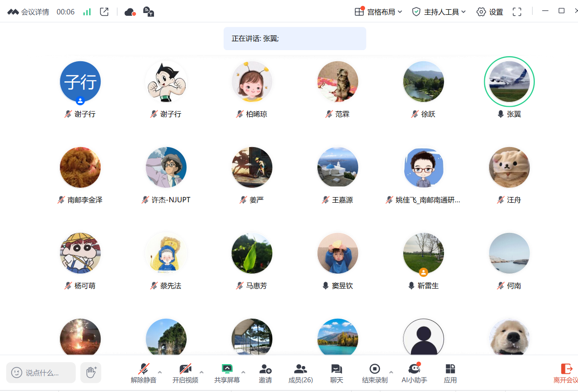Expand audio options arrow beside 解除静音
Viewport: 578px width, 392px height.
160,372
